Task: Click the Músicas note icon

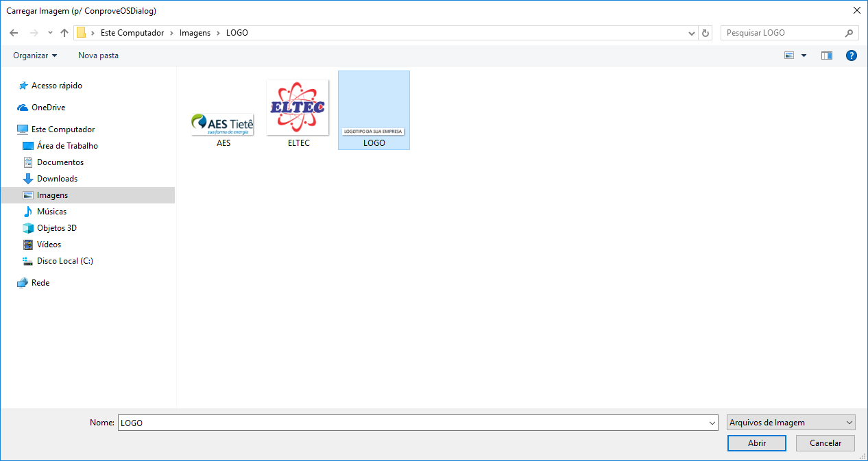Action: click(28, 212)
